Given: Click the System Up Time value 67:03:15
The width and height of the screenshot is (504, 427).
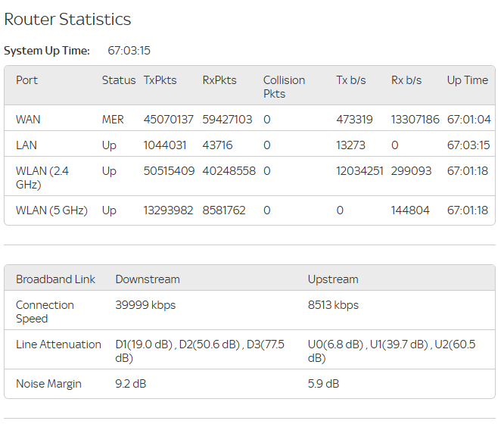Looking at the screenshot, I should click(x=129, y=51).
